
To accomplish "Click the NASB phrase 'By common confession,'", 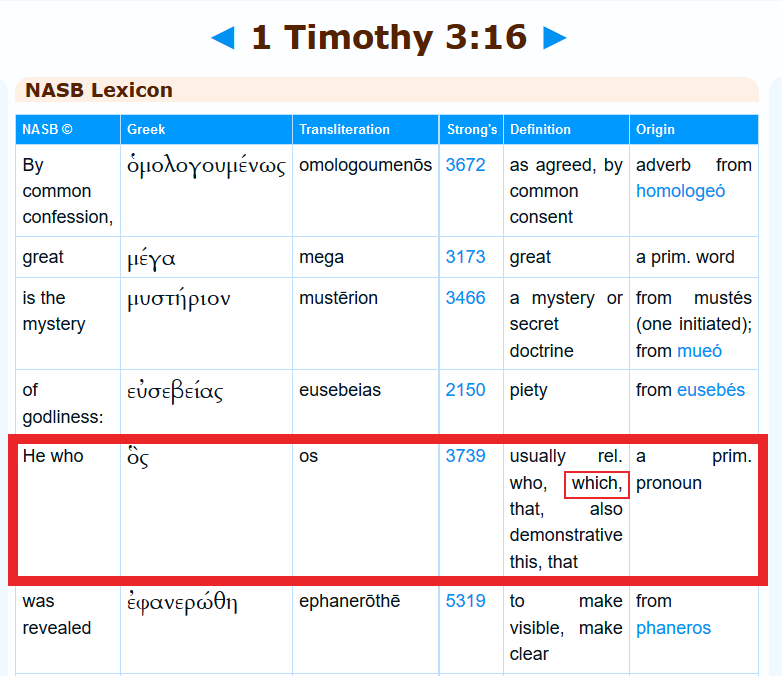I will (68, 191).
